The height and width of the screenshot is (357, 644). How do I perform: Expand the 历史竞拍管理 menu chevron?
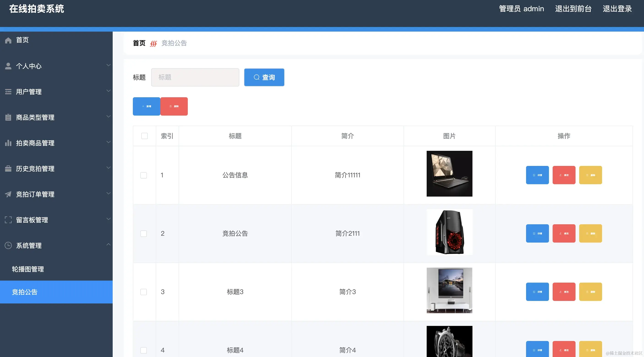(x=109, y=168)
